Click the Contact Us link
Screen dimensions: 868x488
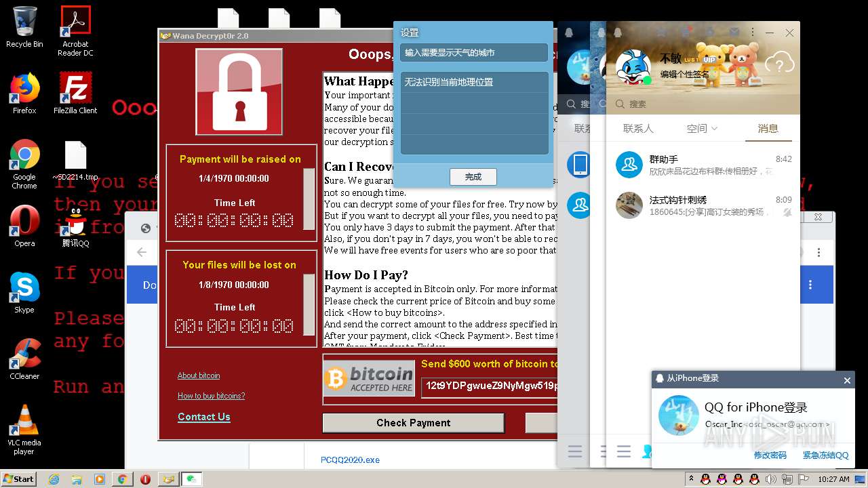click(203, 417)
